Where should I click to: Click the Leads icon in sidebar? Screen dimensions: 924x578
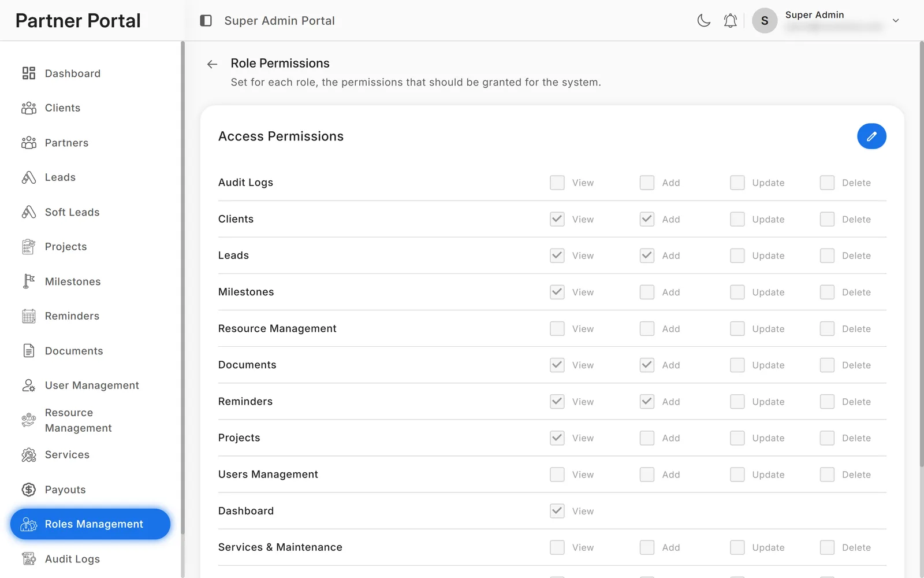[x=29, y=177]
